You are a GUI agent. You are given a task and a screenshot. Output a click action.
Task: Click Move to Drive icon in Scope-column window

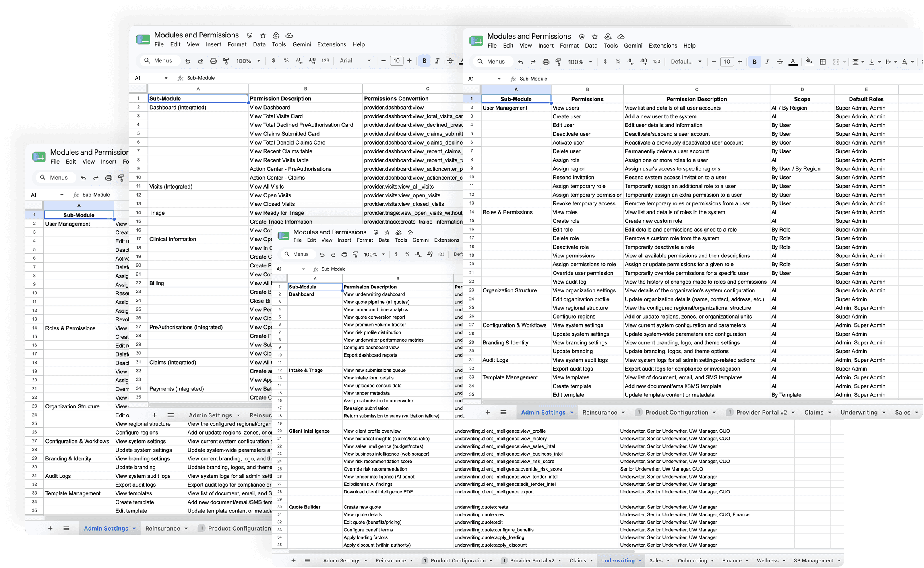pyautogui.click(x=608, y=37)
